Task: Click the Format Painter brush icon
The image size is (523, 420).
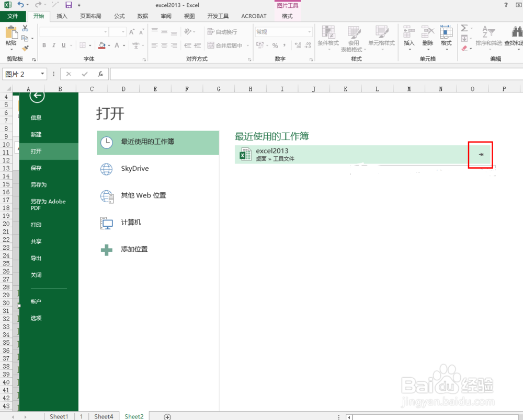Action: tap(25, 48)
